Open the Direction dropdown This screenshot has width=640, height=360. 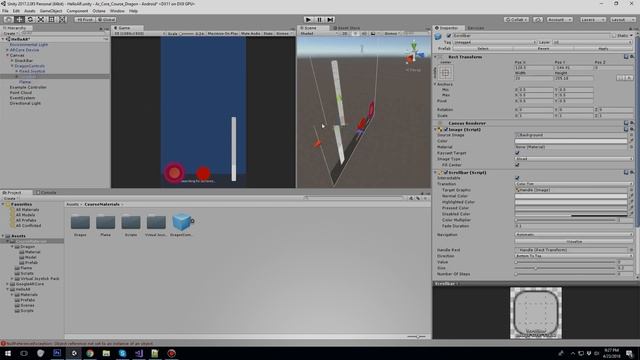[573, 256]
